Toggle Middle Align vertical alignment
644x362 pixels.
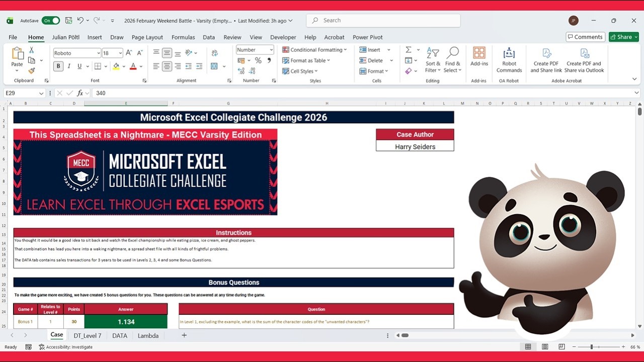click(x=167, y=53)
